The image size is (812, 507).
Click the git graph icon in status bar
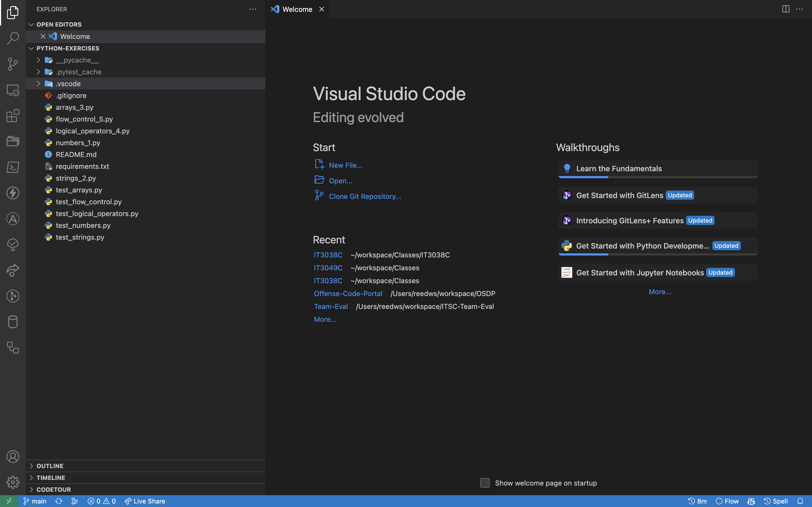pos(74,501)
